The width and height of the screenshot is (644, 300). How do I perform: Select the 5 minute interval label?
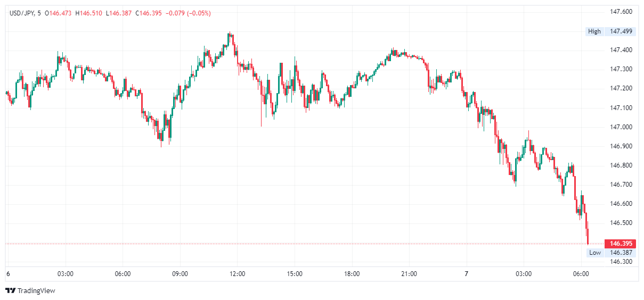coord(39,13)
